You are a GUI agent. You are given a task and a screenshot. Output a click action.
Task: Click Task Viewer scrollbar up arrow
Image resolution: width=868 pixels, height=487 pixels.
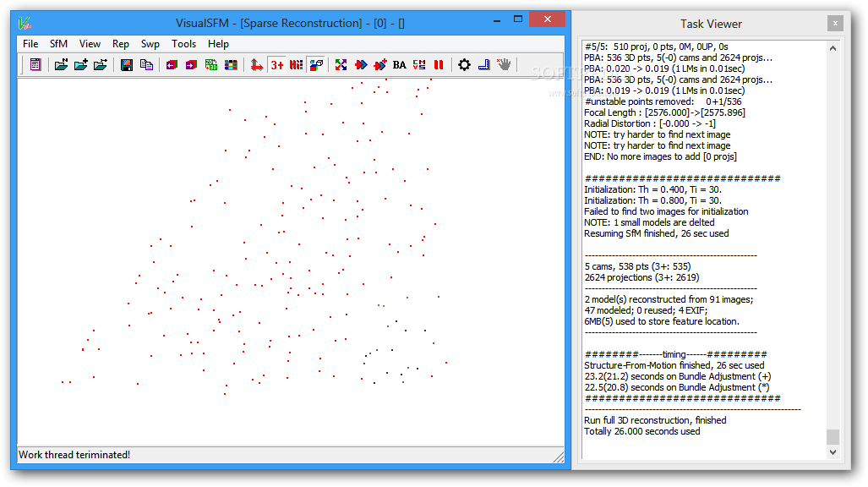click(833, 48)
